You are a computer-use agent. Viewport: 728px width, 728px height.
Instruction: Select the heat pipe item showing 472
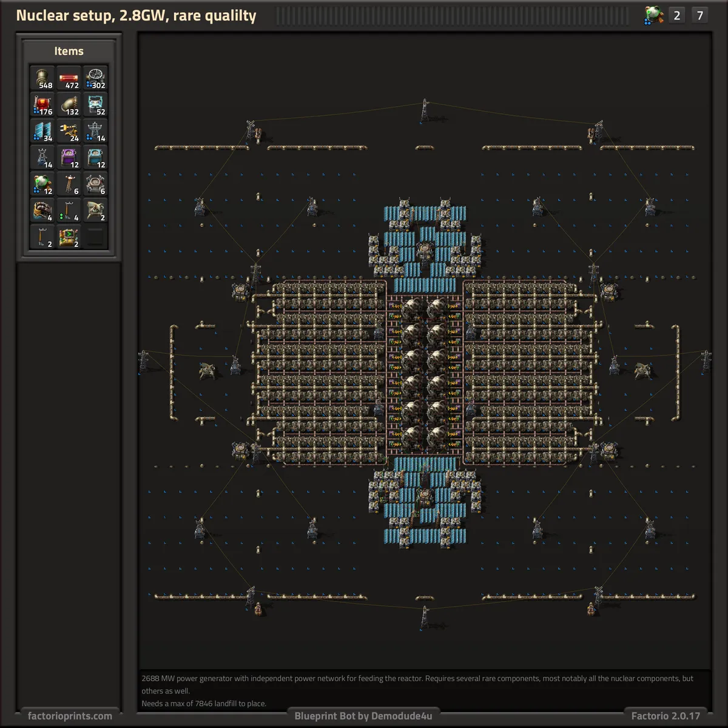coord(69,78)
